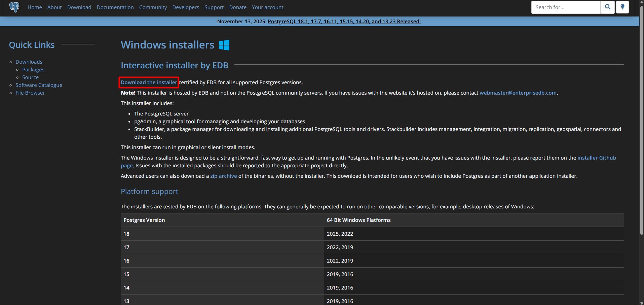Open File Browser in Quick Links
Screen dimensions: 644x305
[x=30, y=93]
